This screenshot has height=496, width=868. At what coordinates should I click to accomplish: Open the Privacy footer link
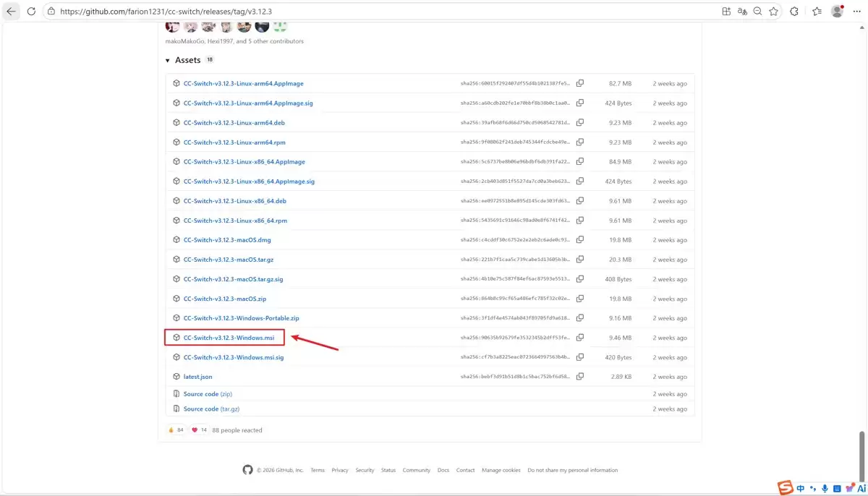[340, 470]
